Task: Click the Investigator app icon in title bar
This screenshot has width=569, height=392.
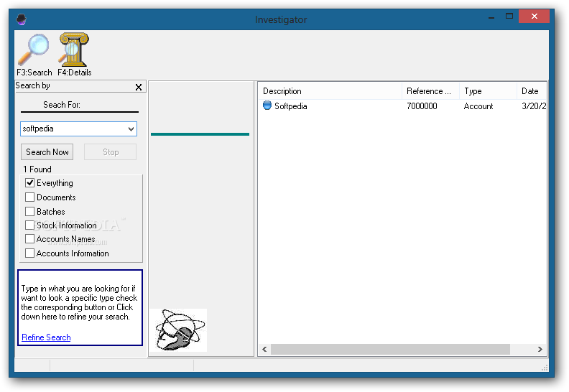Action: click(22, 19)
